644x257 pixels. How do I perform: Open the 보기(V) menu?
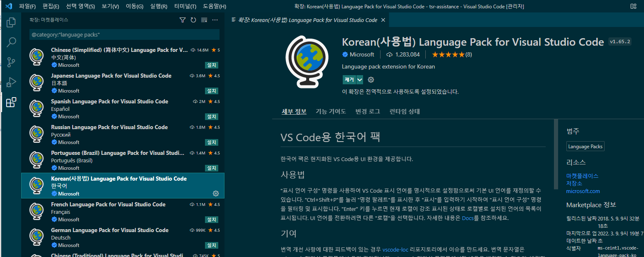tap(110, 6)
